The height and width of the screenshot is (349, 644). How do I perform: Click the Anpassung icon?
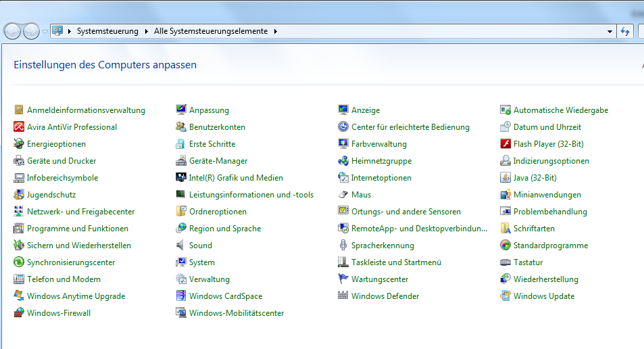[x=181, y=110]
